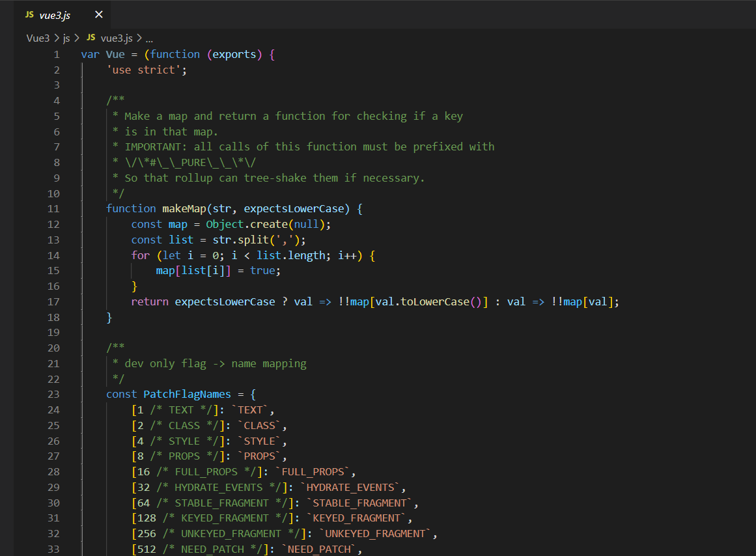Click the 'use strict' string

tap(144, 70)
